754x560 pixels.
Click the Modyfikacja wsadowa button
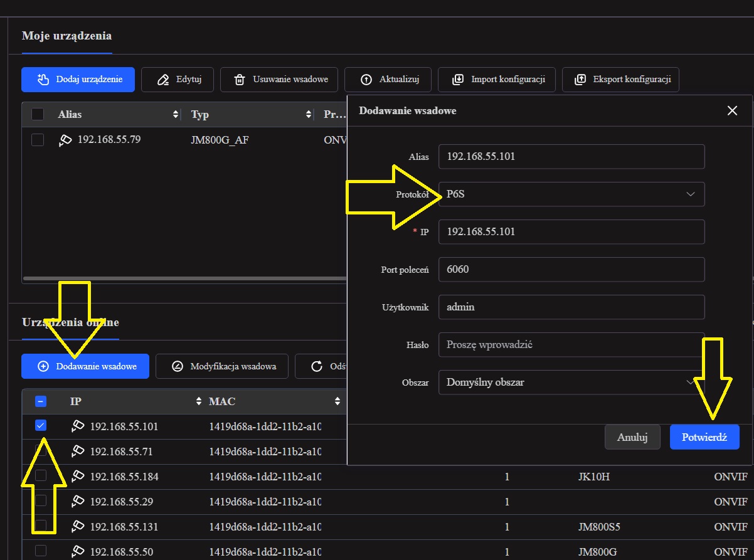coord(222,366)
